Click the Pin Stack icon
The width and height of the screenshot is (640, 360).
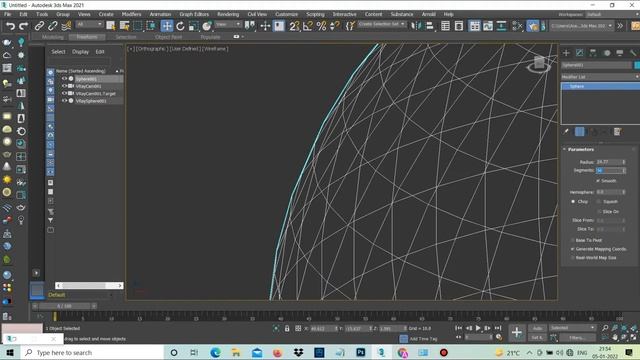(566, 131)
